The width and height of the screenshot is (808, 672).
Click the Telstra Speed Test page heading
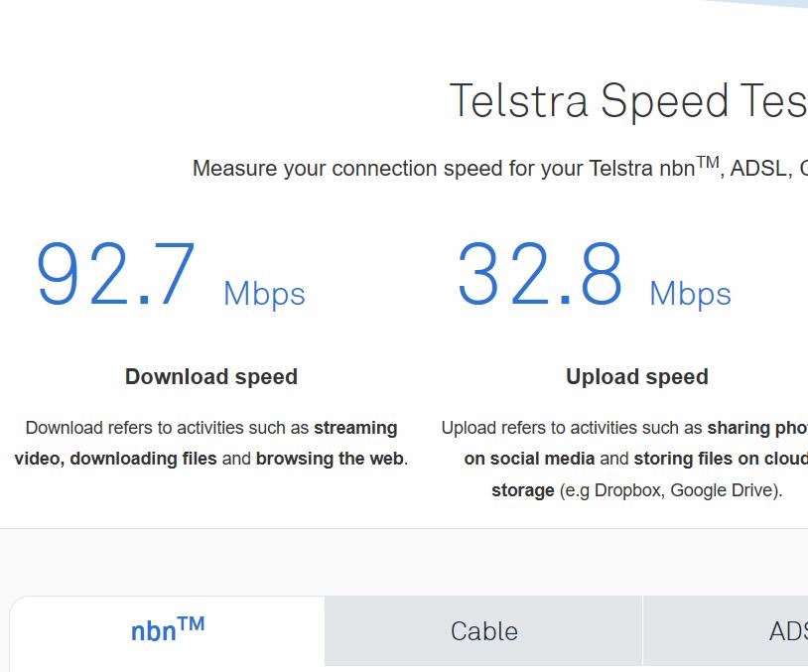pyautogui.click(x=627, y=101)
